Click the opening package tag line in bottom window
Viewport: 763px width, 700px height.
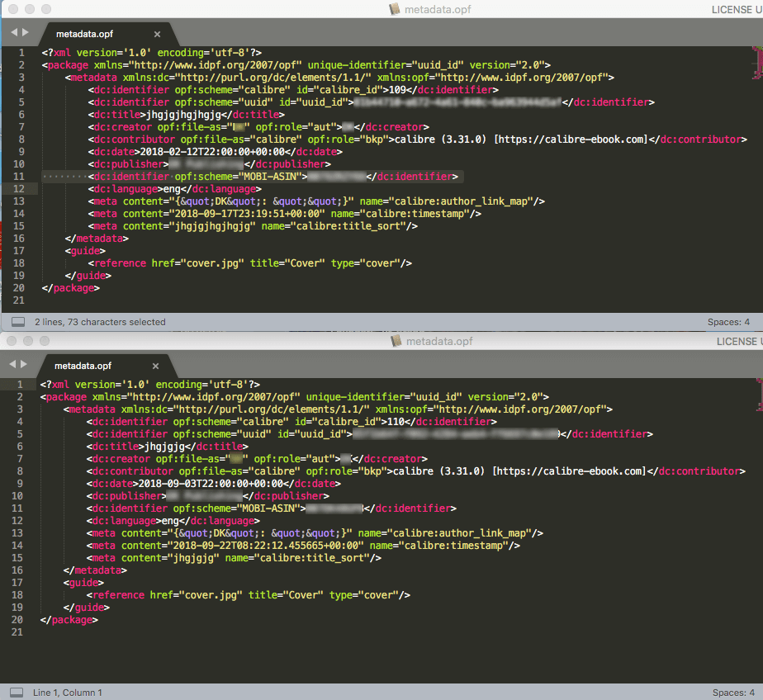pyautogui.click(x=295, y=396)
